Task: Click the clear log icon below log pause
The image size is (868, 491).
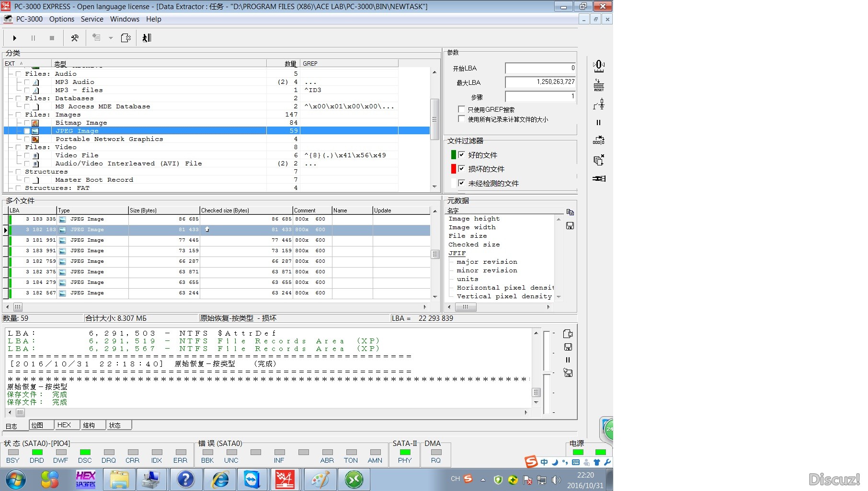Action: (568, 373)
